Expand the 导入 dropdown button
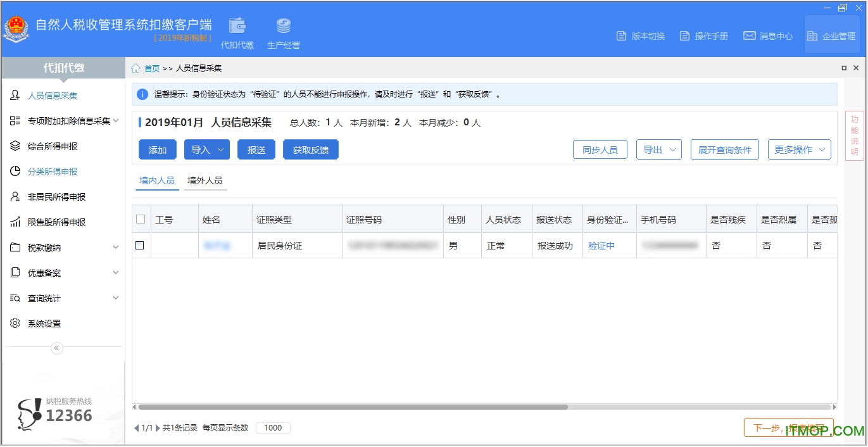The height and width of the screenshot is (447, 868). pyautogui.click(x=206, y=150)
